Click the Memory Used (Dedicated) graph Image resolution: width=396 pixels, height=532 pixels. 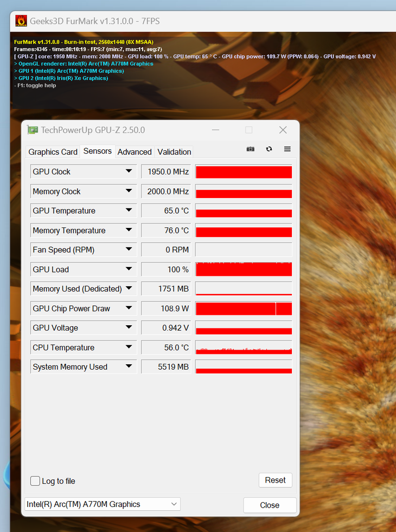(244, 288)
